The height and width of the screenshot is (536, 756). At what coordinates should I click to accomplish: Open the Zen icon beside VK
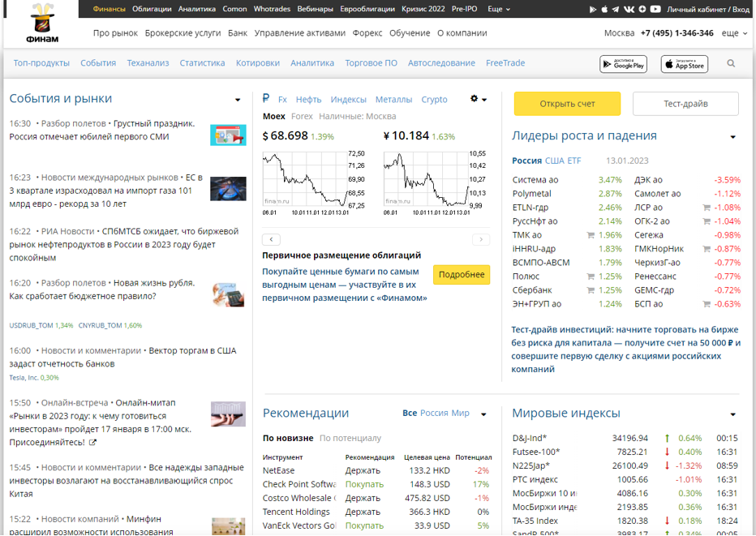642,9
